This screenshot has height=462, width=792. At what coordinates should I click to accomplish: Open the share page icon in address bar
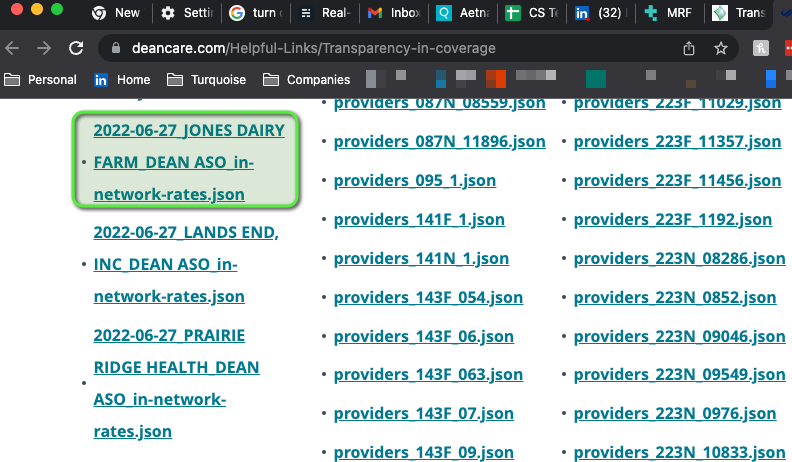point(689,48)
